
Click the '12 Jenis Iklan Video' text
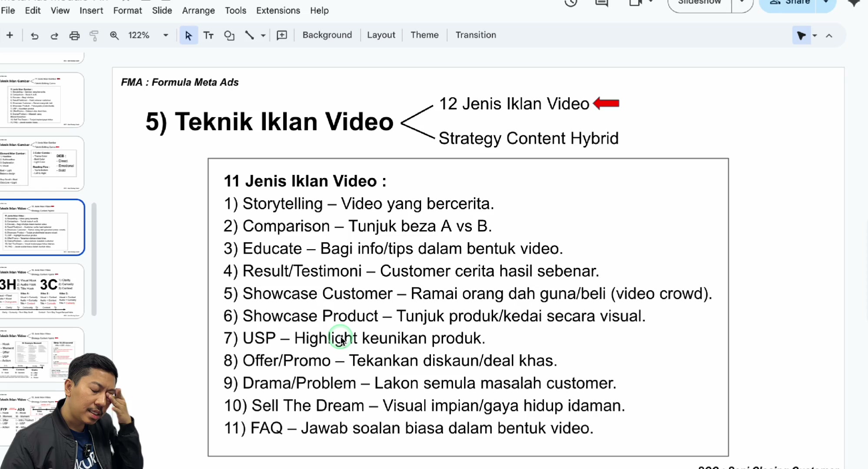[514, 104]
